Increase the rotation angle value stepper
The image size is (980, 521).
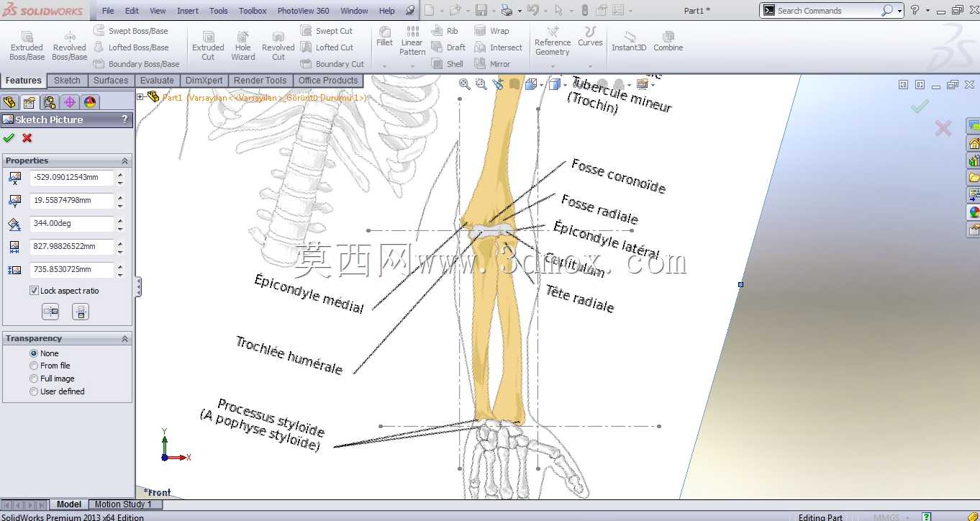pyautogui.click(x=120, y=219)
